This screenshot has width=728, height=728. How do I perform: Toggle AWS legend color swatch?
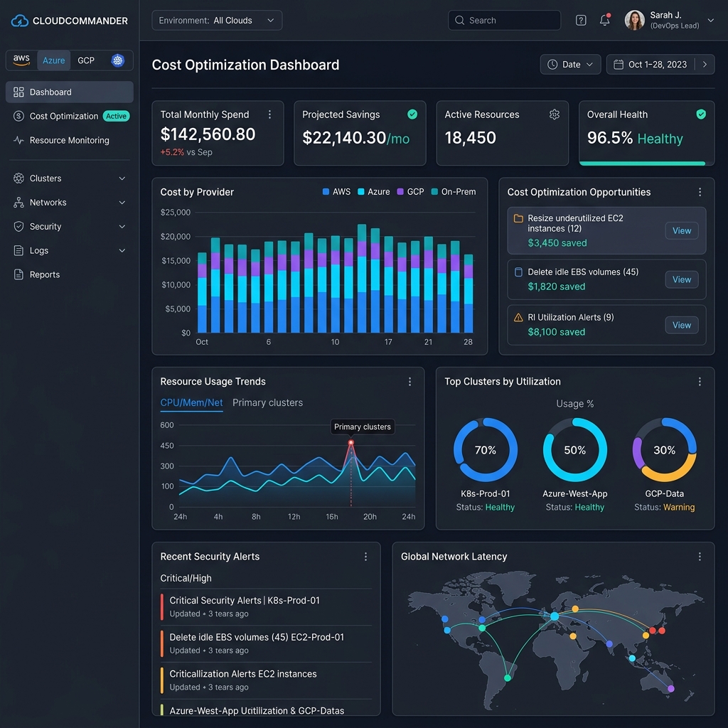(x=326, y=192)
